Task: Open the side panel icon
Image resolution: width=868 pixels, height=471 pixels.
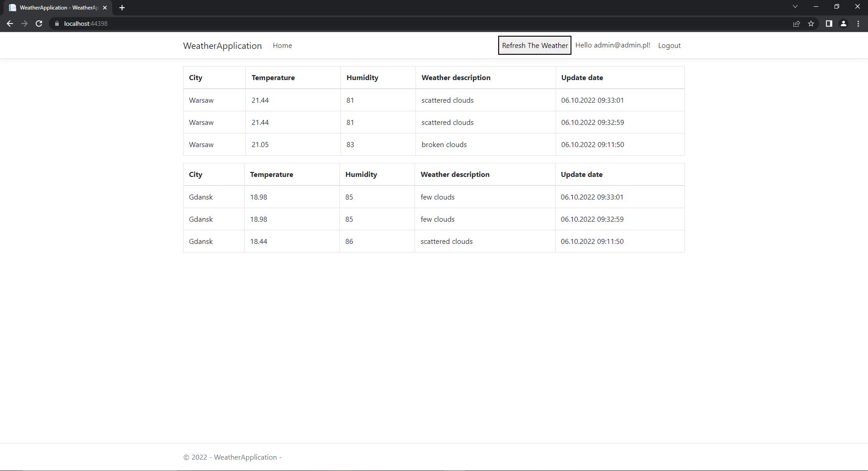Action: [x=829, y=24]
